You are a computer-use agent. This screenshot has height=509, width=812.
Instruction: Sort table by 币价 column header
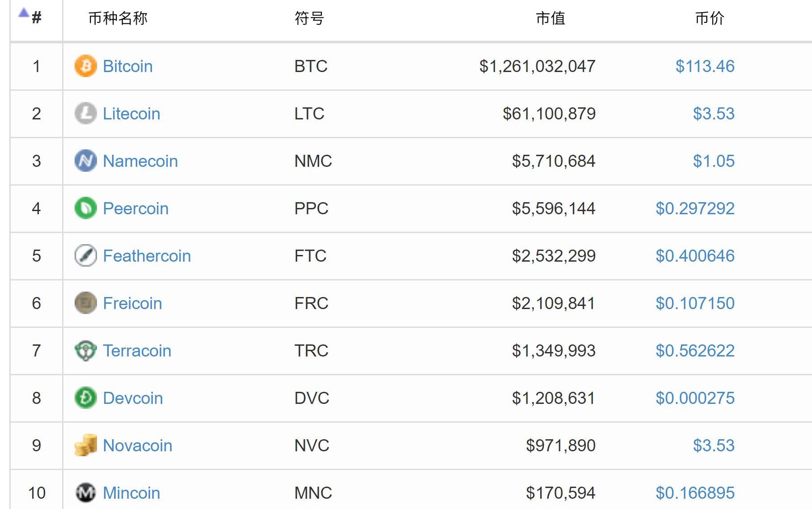point(710,18)
